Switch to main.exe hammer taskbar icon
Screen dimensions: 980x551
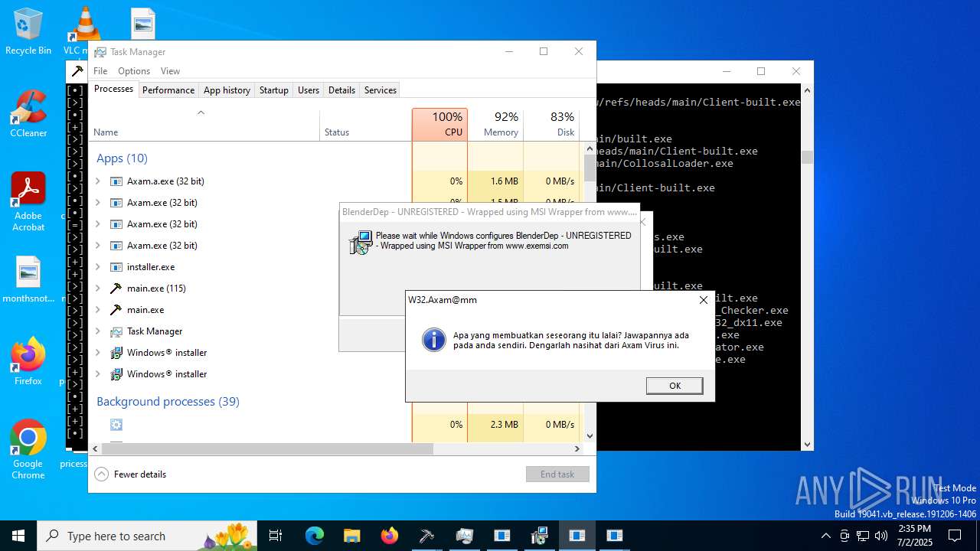tap(426, 536)
